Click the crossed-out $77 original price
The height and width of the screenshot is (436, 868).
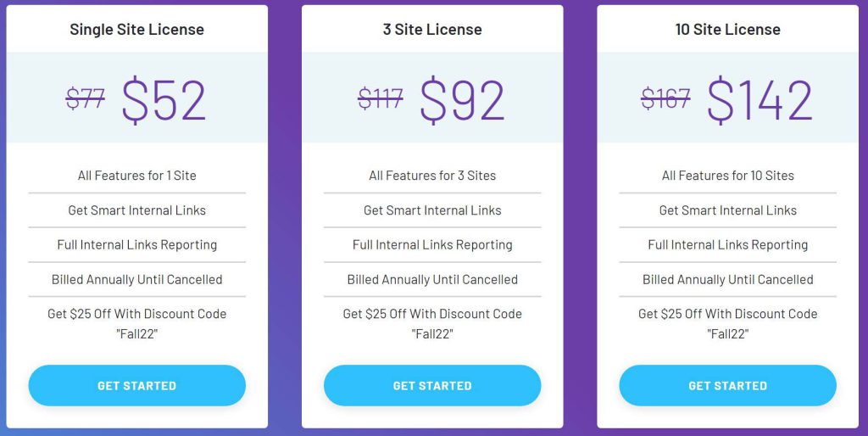point(86,99)
